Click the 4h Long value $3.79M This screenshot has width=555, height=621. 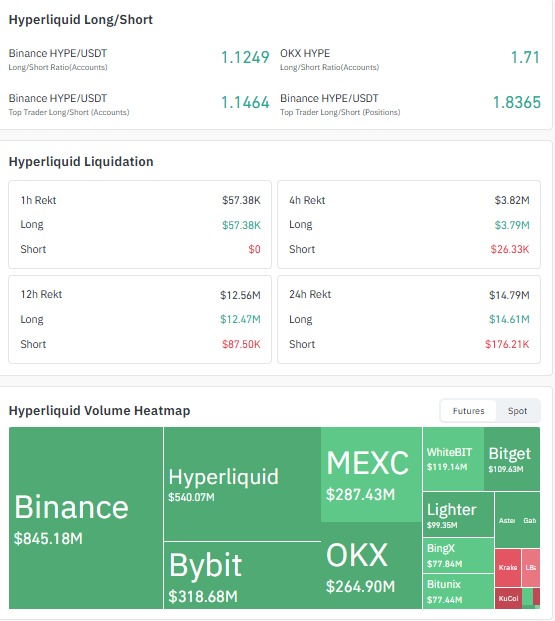(x=512, y=225)
